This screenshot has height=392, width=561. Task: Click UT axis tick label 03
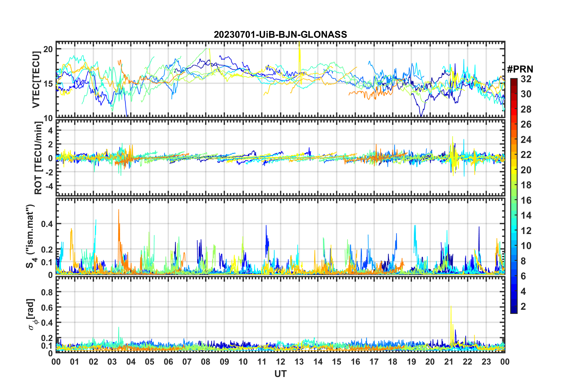[112, 362]
